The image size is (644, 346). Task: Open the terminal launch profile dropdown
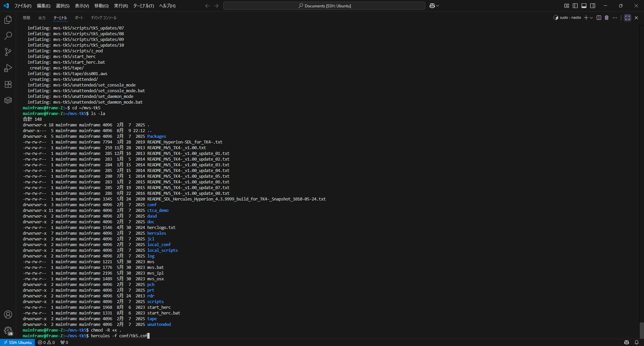click(x=591, y=18)
